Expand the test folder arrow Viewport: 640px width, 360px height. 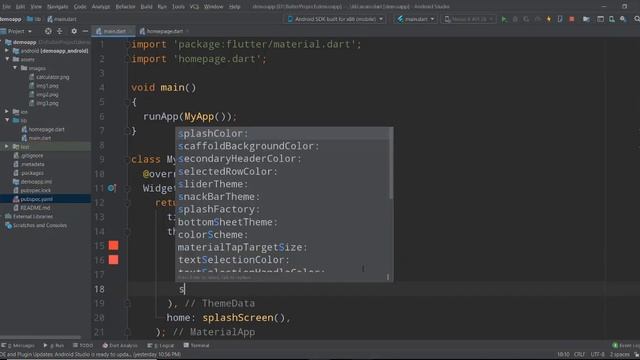[x=7, y=146]
